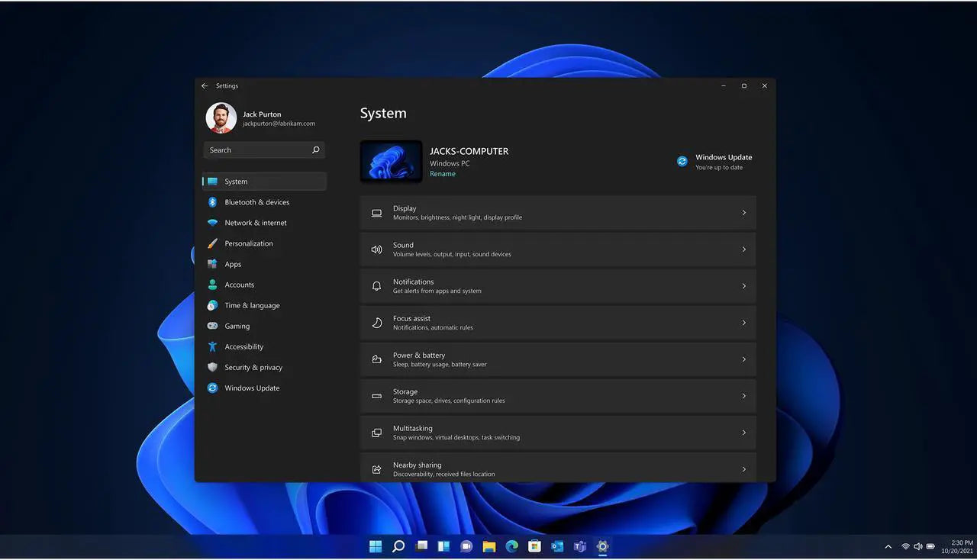
Task: Show hidden icons via system tray chevron
Action: tap(888, 546)
